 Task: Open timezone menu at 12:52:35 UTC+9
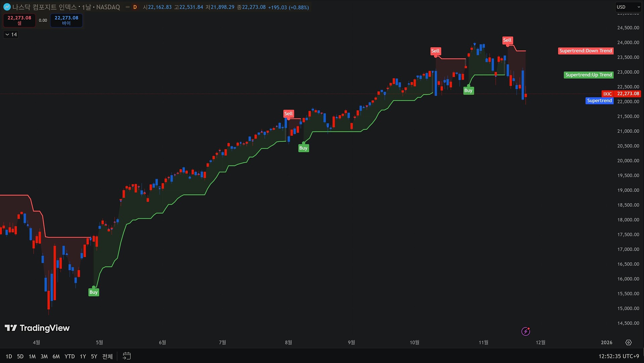click(x=619, y=356)
